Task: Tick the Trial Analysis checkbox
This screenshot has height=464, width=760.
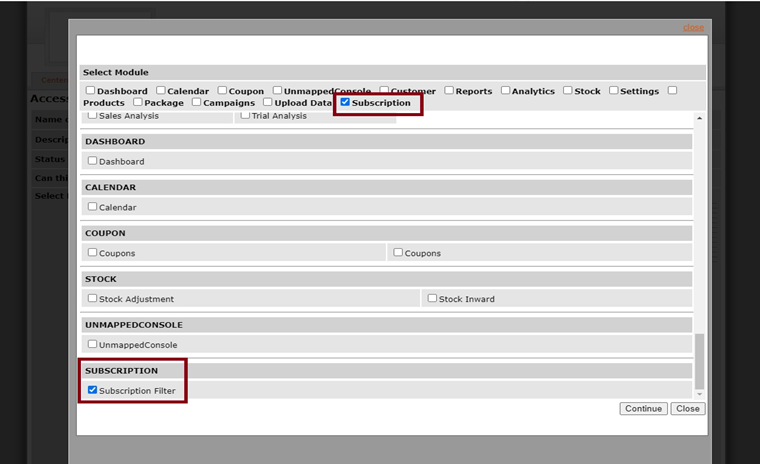Action: click(x=245, y=115)
